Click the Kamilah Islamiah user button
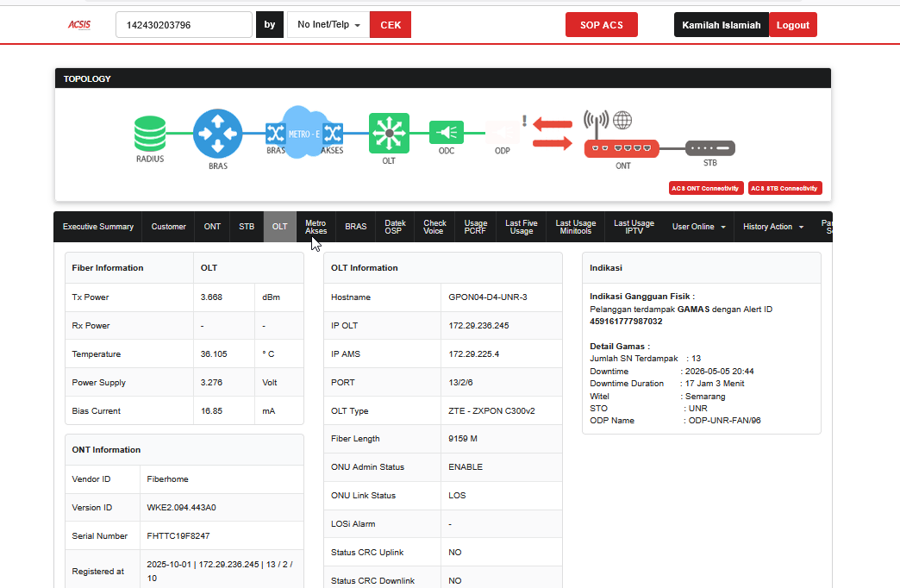900x588 pixels. 722,25
